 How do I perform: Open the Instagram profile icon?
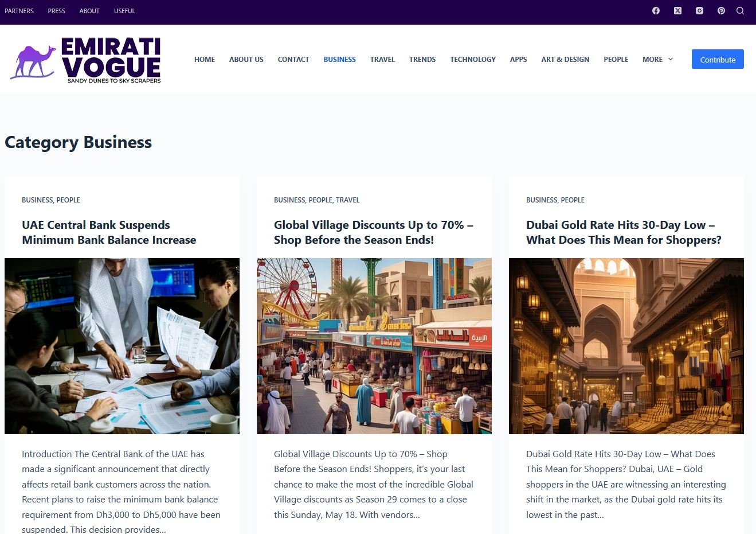pos(699,11)
